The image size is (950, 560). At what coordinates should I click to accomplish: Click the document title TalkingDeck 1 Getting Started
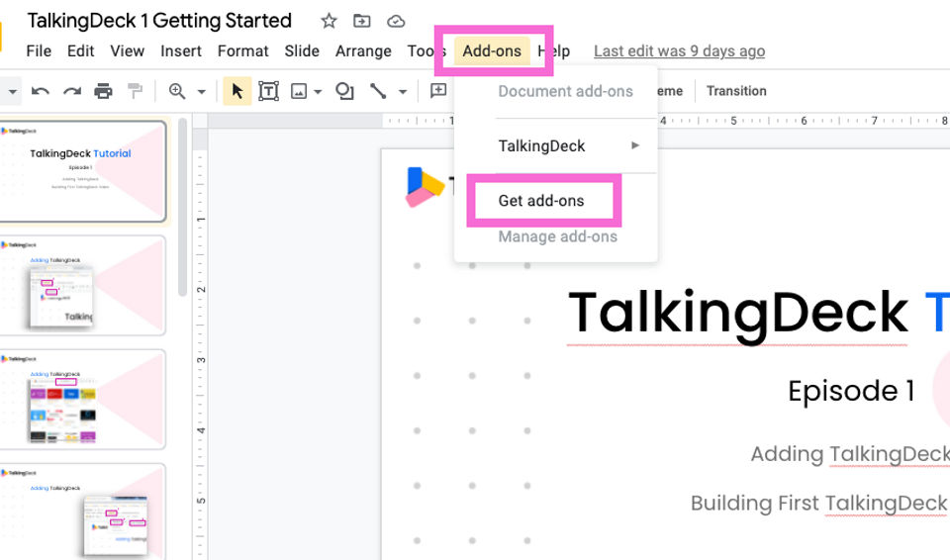(159, 21)
